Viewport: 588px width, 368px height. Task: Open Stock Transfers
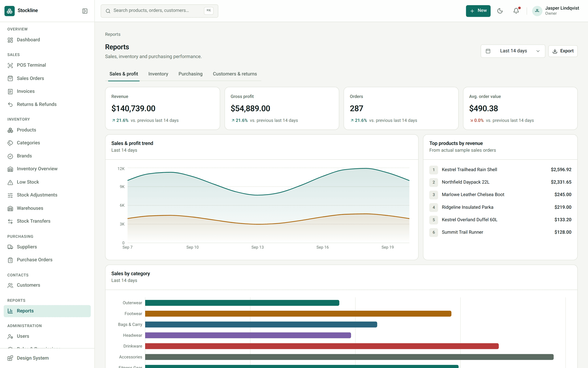click(47, 221)
